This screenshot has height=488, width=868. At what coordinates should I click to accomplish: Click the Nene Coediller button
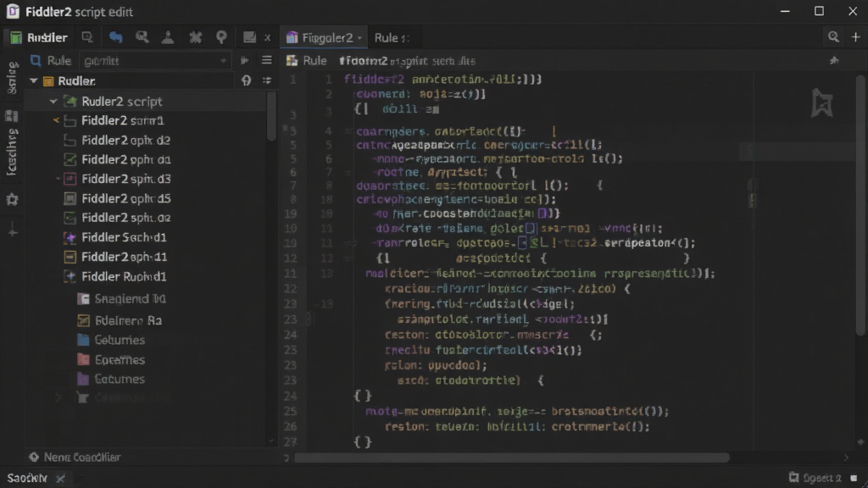pos(75,457)
